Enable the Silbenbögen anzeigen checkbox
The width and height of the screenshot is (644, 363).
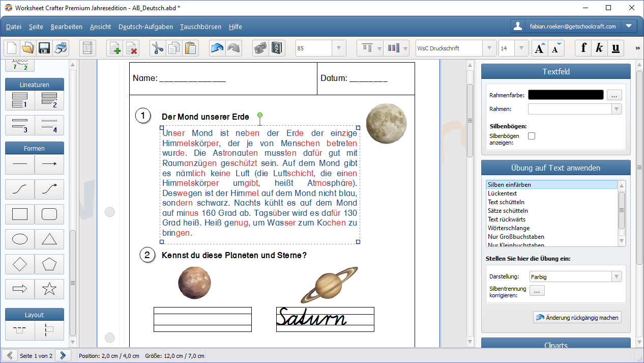coord(532,136)
